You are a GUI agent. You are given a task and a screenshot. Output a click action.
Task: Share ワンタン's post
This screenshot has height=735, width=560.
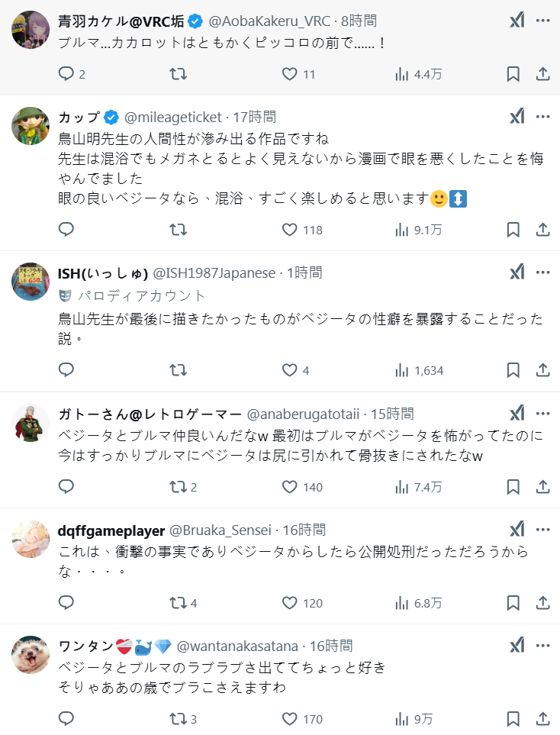(542, 719)
